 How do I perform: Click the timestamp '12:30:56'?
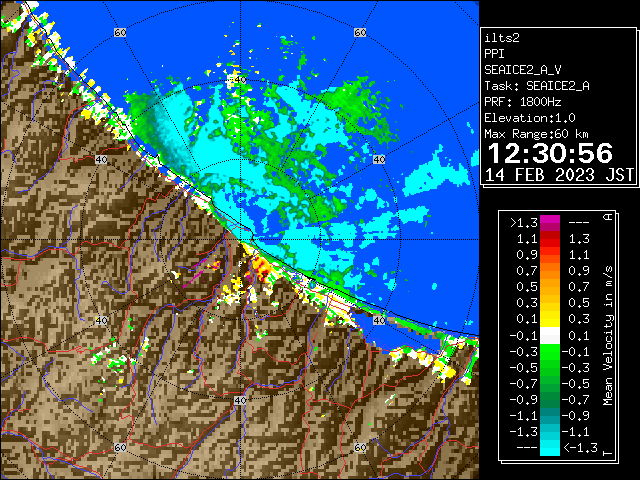550,153
